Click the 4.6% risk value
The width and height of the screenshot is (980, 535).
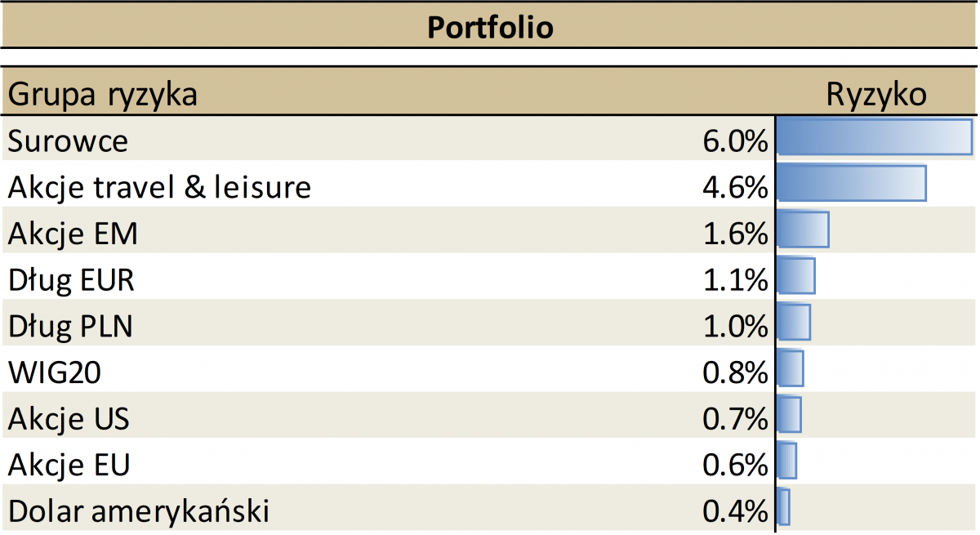(x=735, y=188)
